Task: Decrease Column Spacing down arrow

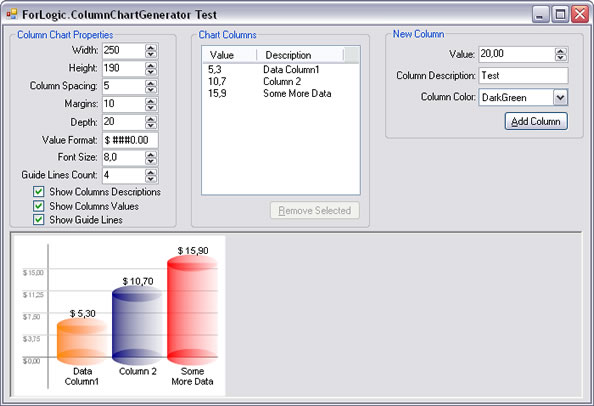Action: pos(151,89)
